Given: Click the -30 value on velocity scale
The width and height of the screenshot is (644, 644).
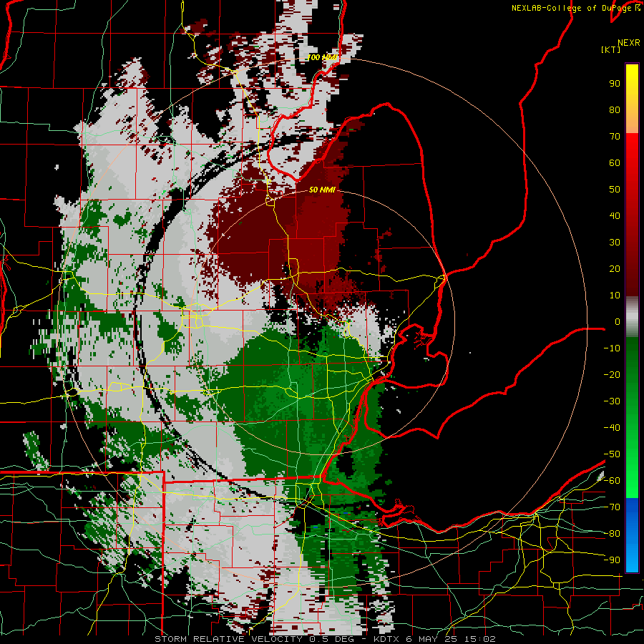Looking at the screenshot, I should pyautogui.click(x=612, y=401).
